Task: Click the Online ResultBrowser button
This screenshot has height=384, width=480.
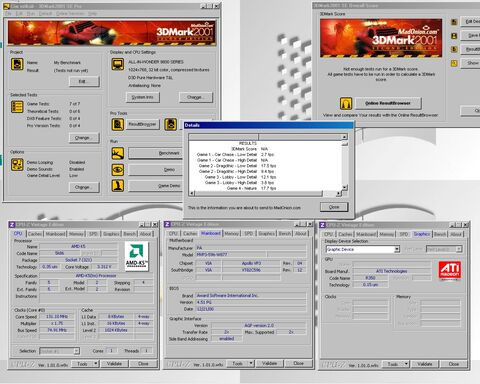Action: pyautogui.click(x=388, y=103)
